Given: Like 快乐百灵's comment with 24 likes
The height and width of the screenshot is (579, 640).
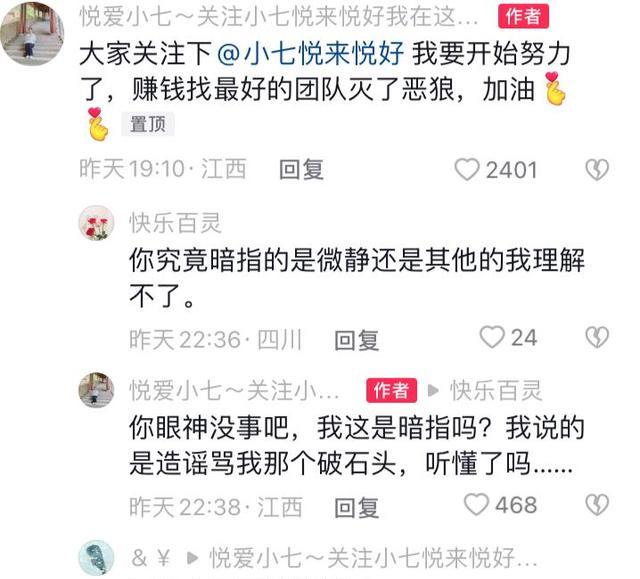Looking at the screenshot, I should coord(492,337).
